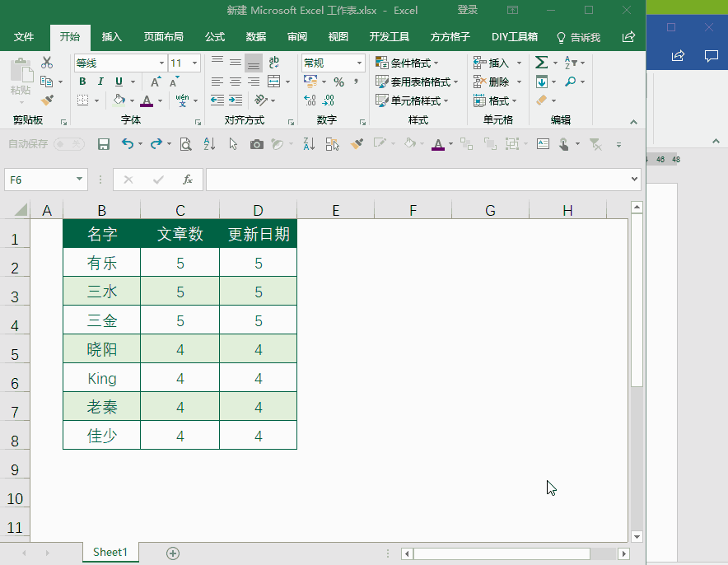Viewport: 728px width, 565px height.
Task: Toggle wrap text icon
Action: (274, 63)
